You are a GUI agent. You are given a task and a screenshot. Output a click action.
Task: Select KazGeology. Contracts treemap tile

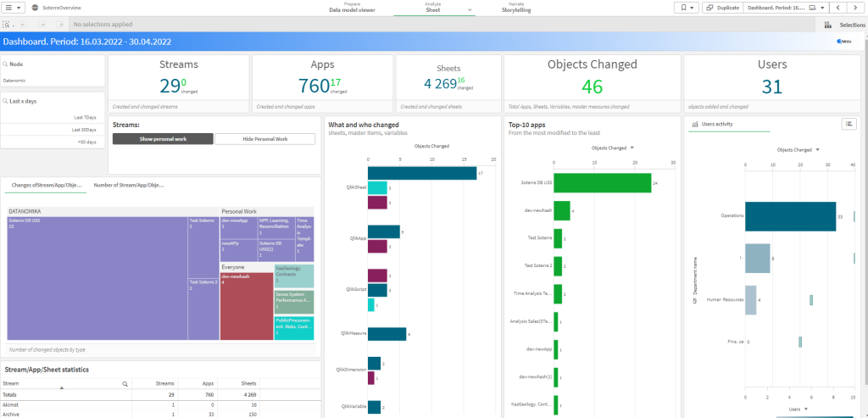point(293,276)
